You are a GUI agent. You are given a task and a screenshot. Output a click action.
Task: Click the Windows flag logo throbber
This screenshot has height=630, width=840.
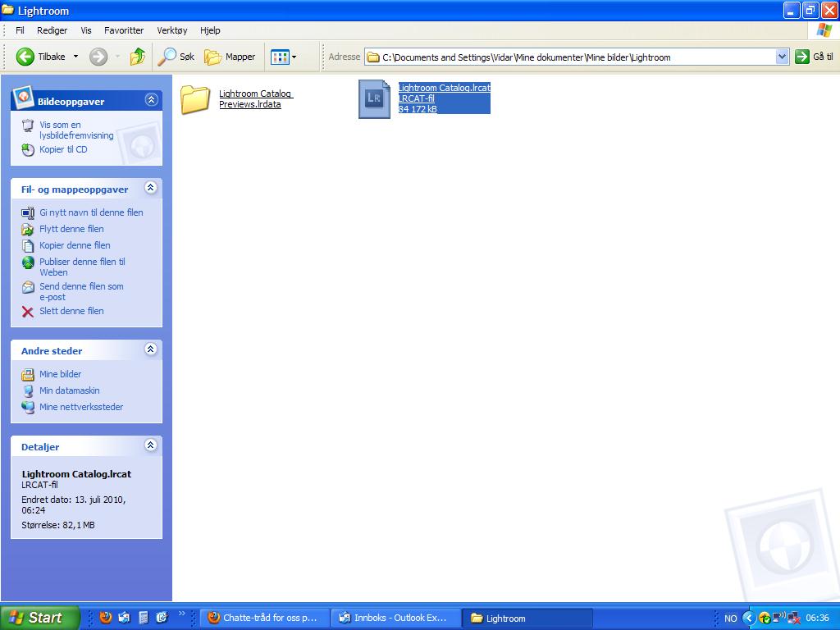pos(824,30)
